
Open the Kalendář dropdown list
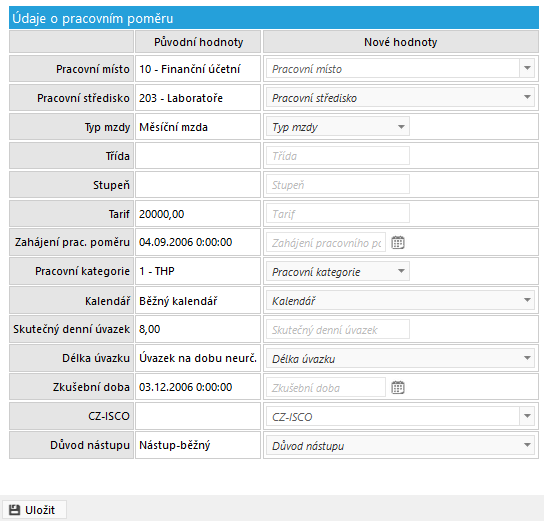400,300
